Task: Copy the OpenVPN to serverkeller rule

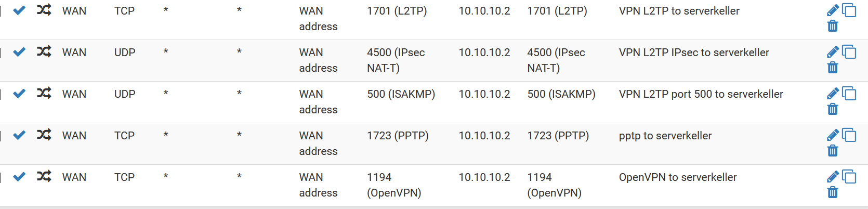Action: point(849,177)
